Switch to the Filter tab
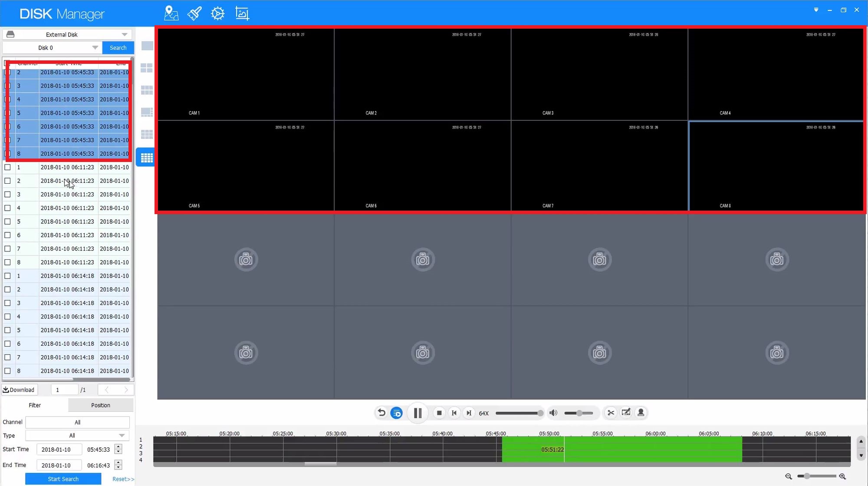This screenshot has width=868, height=486. [x=35, y=405]
